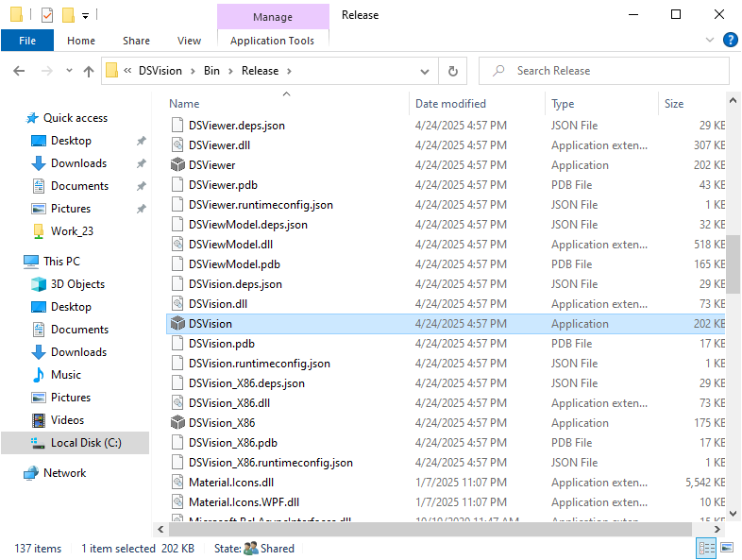The image size is (742, 560).
Task: Click the DSViewer.deps.json file icon
Action: tap(177, 125)
